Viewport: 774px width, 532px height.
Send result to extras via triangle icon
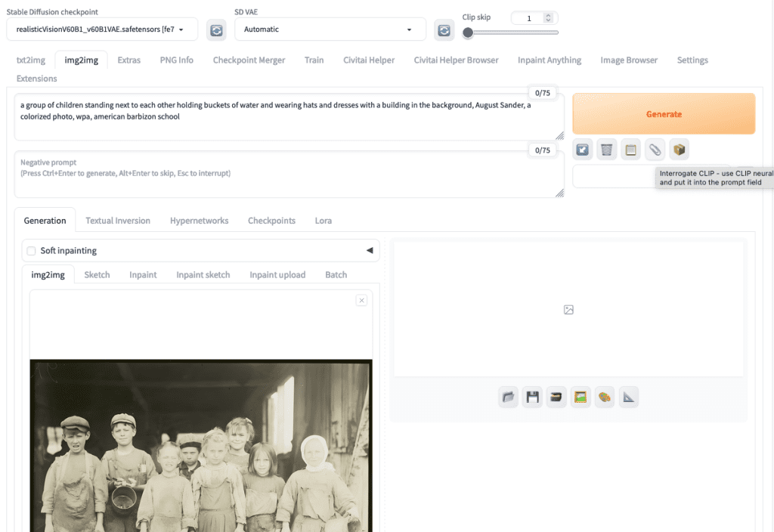pyautogui.click(x=628, y=397)
